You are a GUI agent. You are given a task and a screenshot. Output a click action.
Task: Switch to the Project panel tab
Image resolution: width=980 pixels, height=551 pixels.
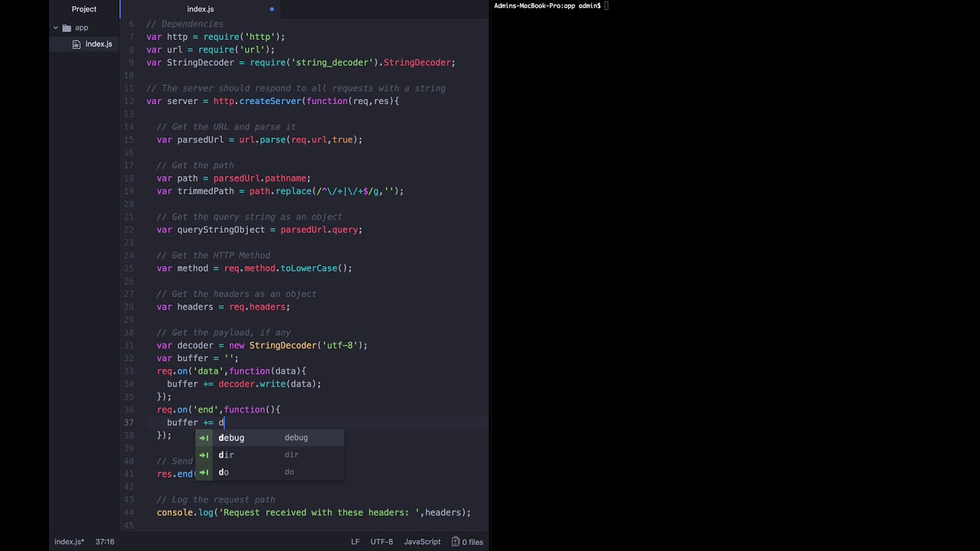coord(84,9)
